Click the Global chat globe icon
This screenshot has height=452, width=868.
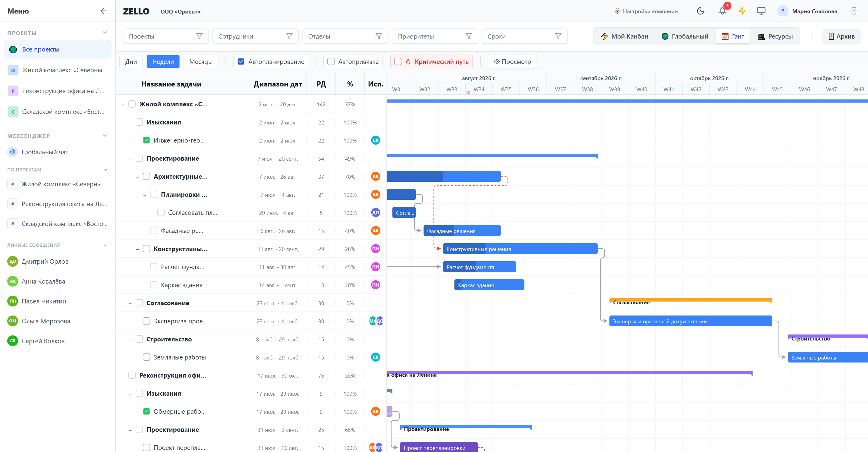coord(12,152)
